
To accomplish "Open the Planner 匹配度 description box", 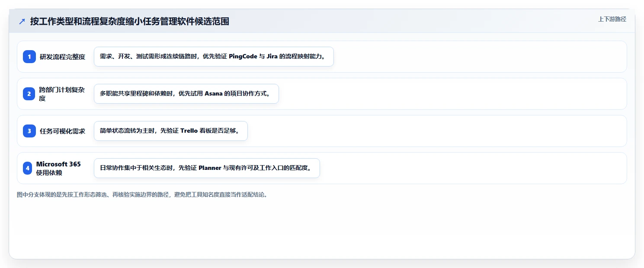I will pyautogui.click(x=207, y=168).
